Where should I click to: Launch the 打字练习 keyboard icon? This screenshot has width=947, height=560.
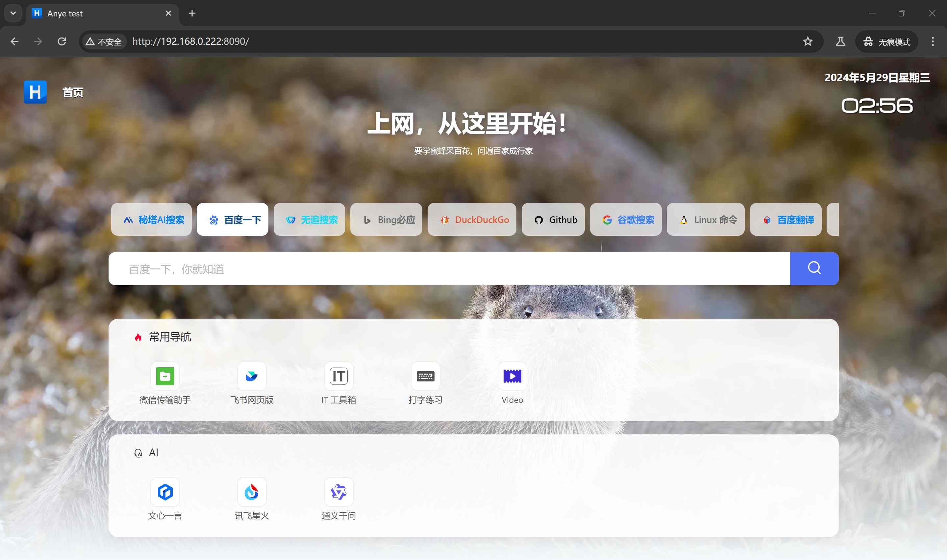click(x=425, y=376)
